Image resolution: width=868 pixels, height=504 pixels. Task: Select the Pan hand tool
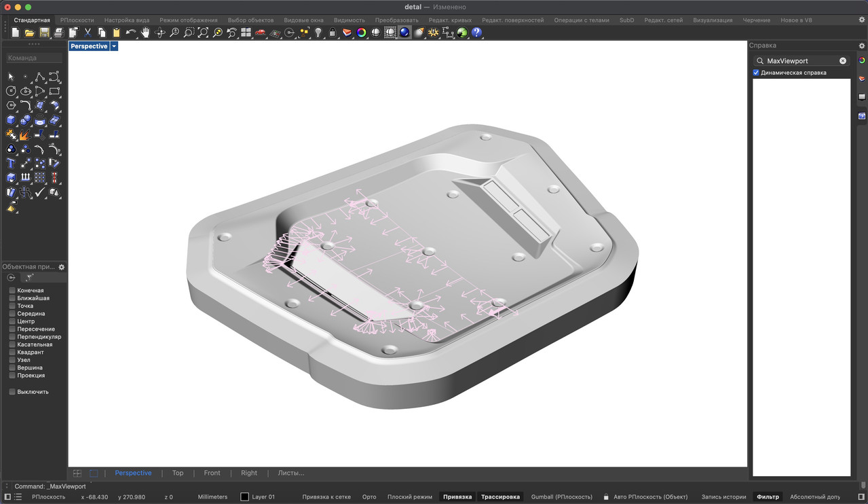coord(145,33)
